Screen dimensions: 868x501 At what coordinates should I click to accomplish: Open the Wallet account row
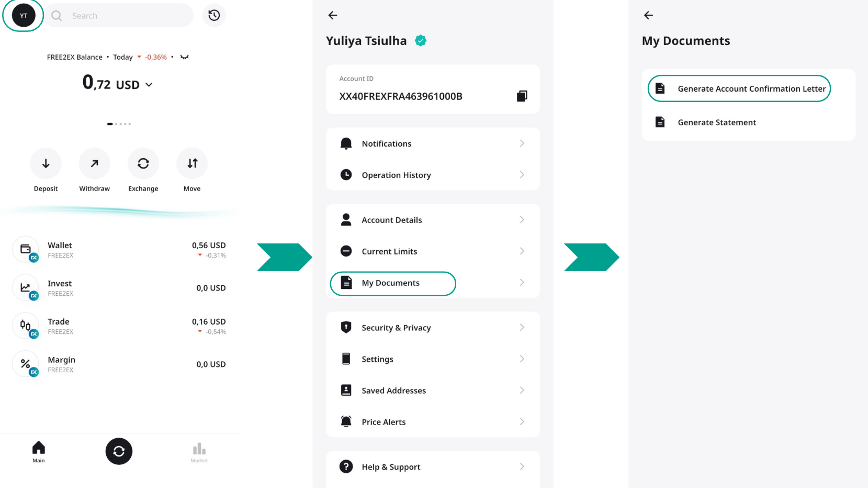(x=119, y=250)
